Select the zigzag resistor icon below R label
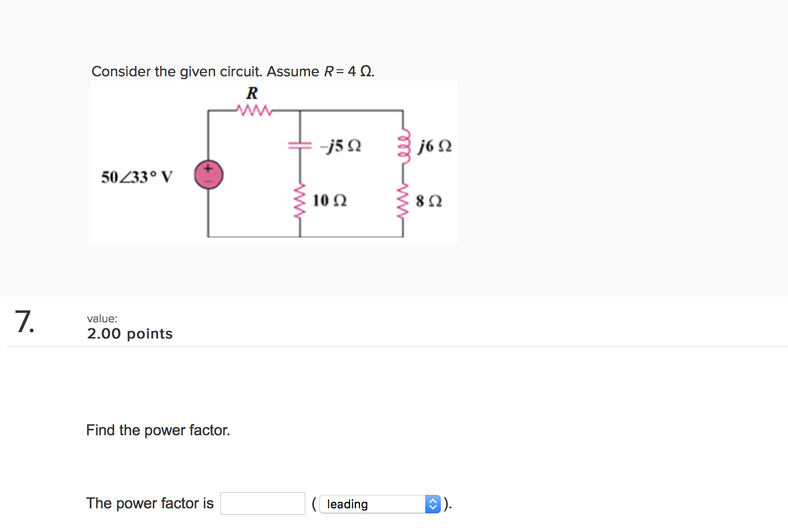The image size is (788, 532). coord(253,110)
